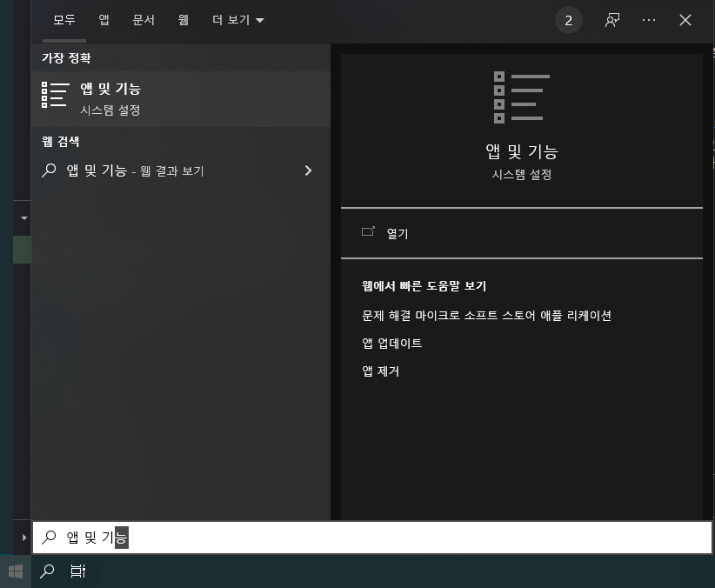The height and width of the screenshot is (588, 715).
Task: Click the 웹 검색 section header
Action: point(60,142)
